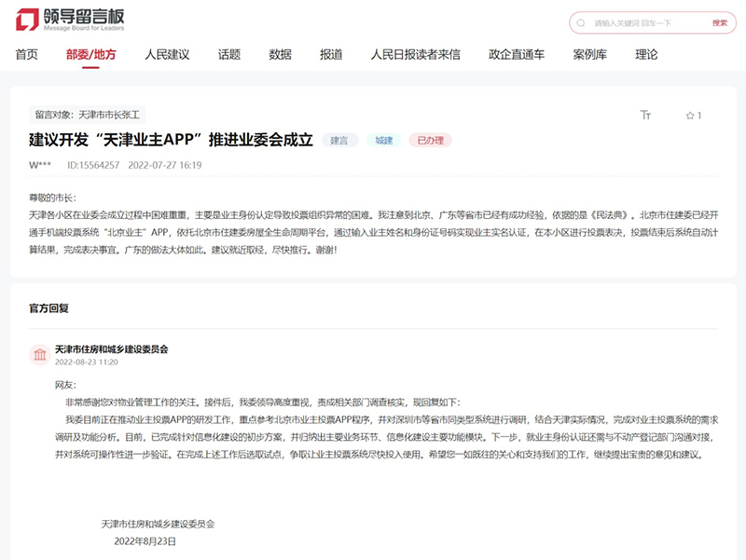The width and height of the screenshot is (746, 560).
Task: Open the 话题 topics tab
Action: (x=229, y=54)
